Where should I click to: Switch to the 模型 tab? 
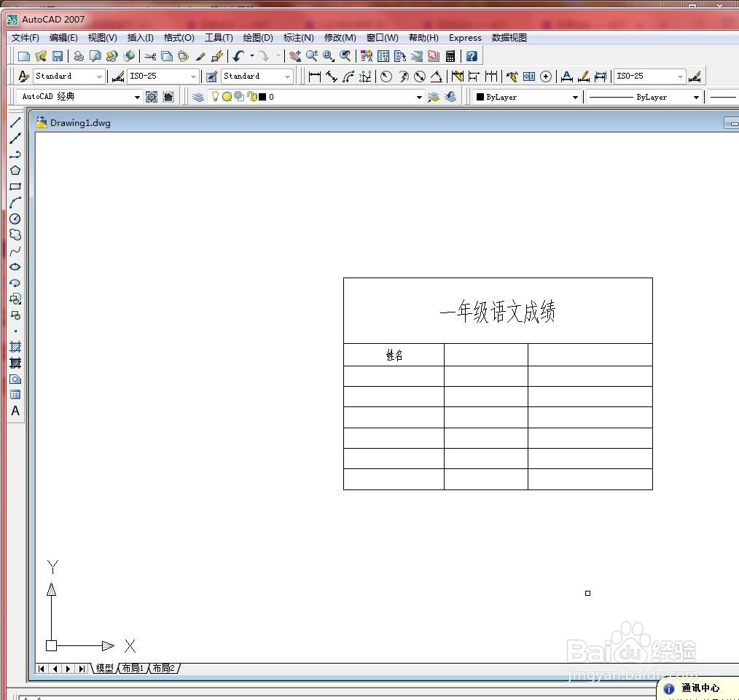[105, 668]
